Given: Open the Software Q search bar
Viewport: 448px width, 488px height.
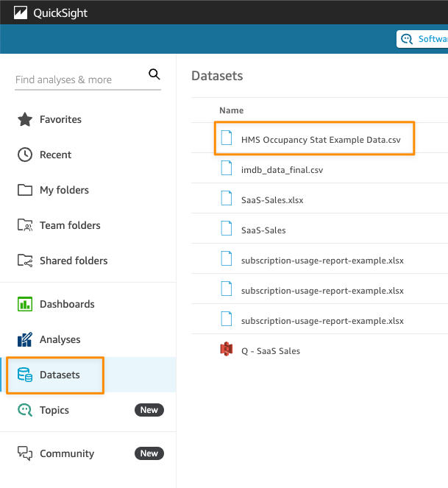Looking at the screenshot, I should pyautogui.click(x=422, y=39).
